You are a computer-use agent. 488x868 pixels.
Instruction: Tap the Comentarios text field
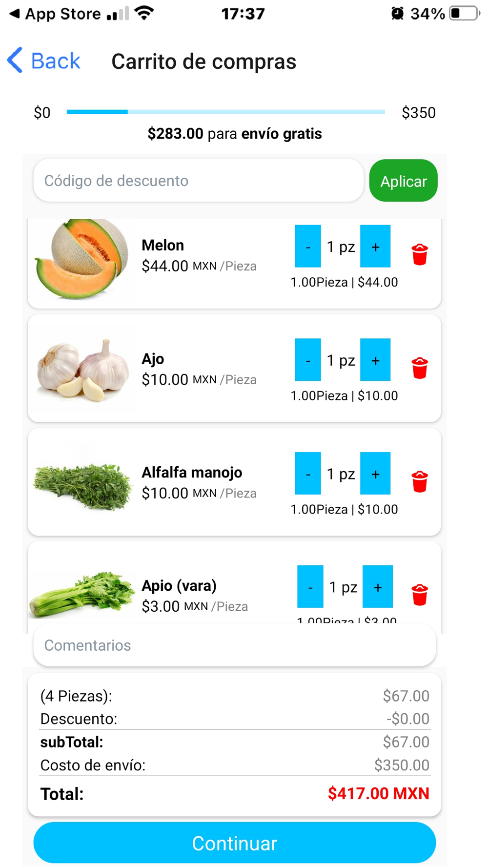234,645
